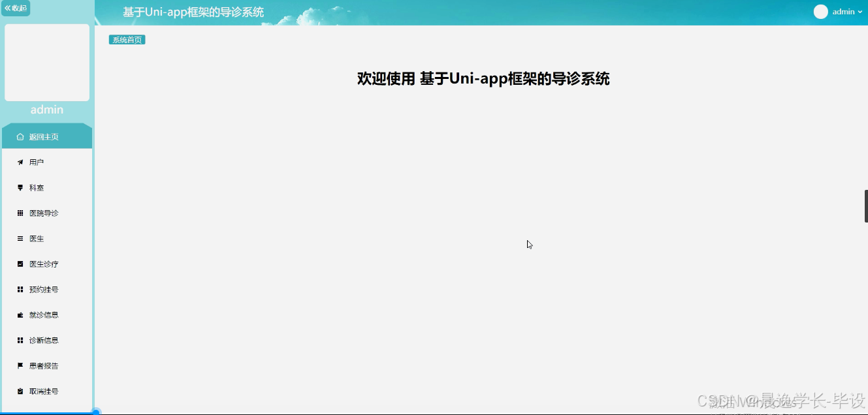Open the admin account dropdown

click(844, 11)
